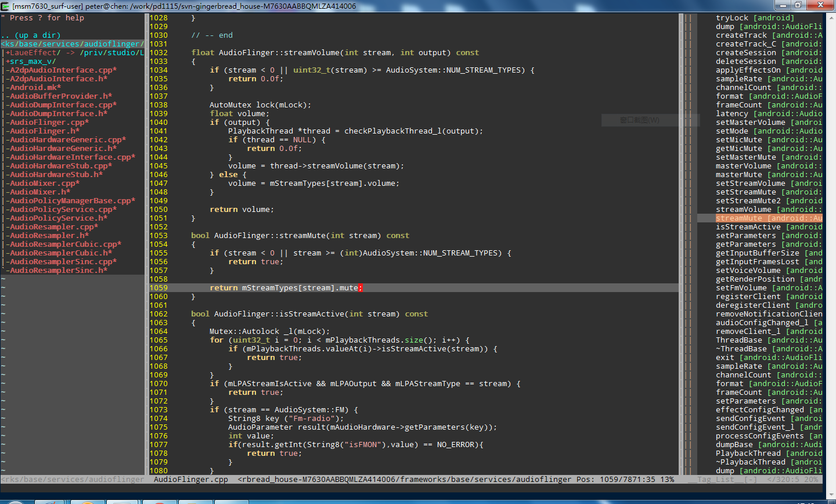This screenshot has height=504, width=836.
Task: Open AudioPolicyService.h in the tree
Action: (x=59, y=218)
